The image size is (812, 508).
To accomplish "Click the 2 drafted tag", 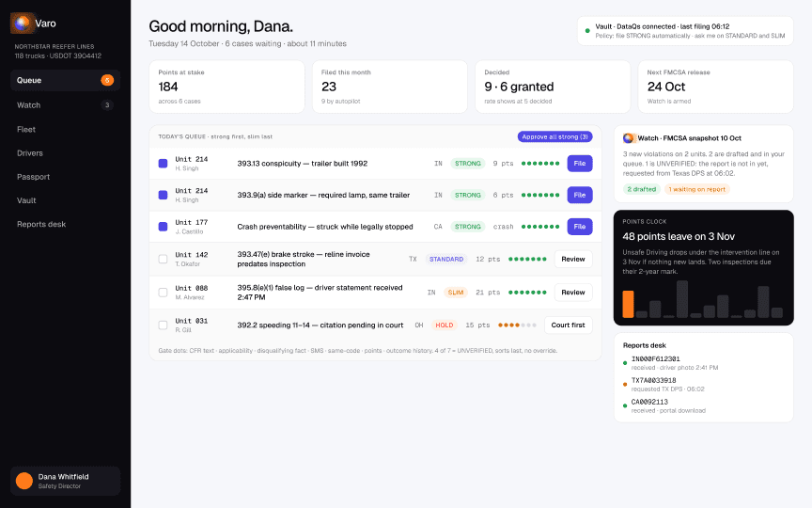I will pos(642,189).
